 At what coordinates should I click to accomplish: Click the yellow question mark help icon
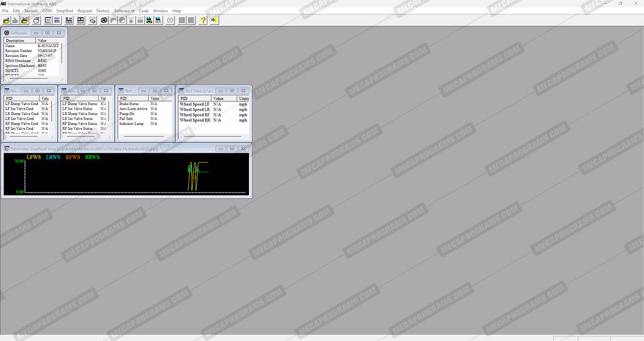click(203, 20)
